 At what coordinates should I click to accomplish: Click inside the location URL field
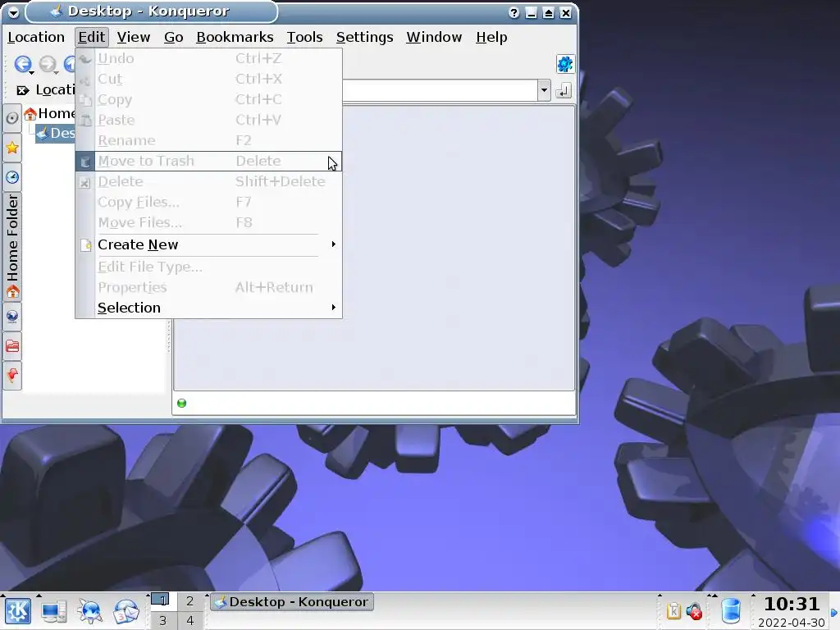(x=440, y=90)
